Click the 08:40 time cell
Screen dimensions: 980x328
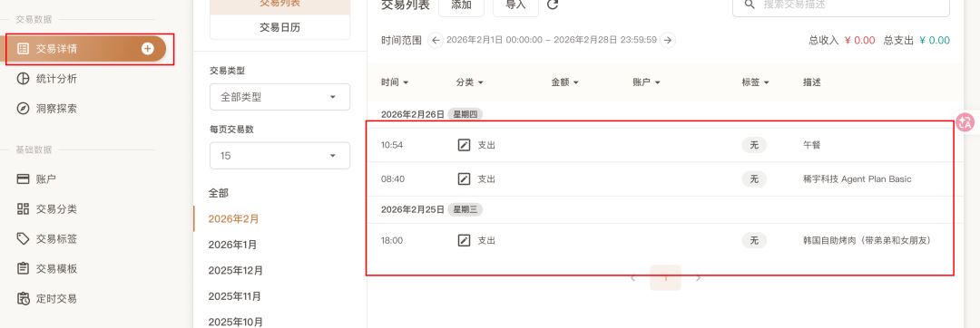[x=393, y=179]
